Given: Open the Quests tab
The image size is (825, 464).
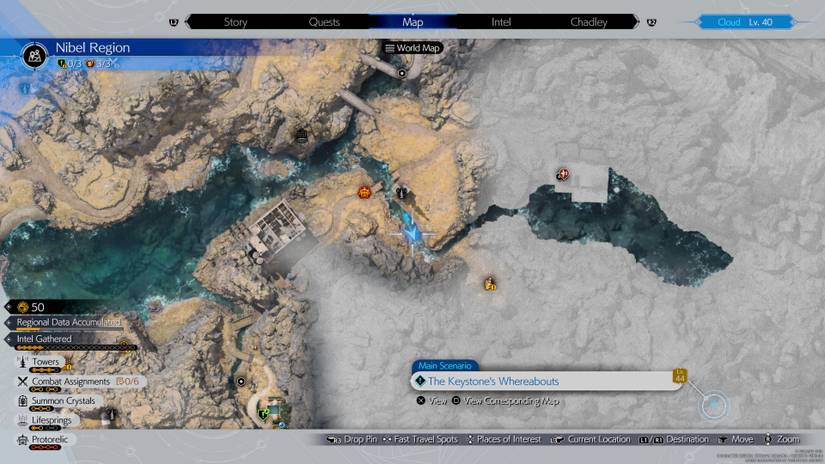Looking at the screenshot, I should 324,22.
